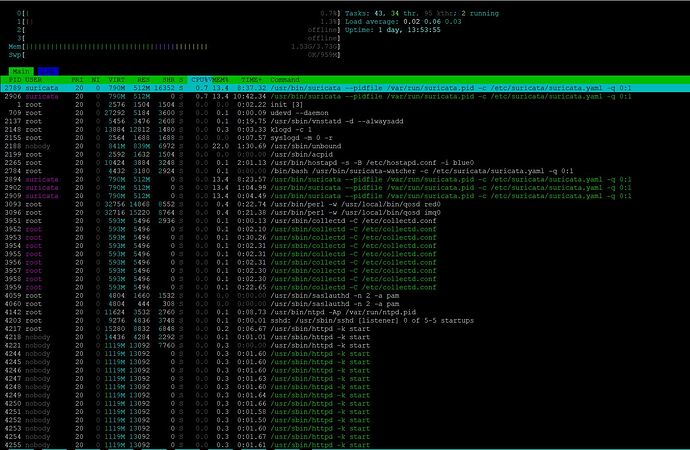Select suricata thread with PID 2906

click(318, 96)
